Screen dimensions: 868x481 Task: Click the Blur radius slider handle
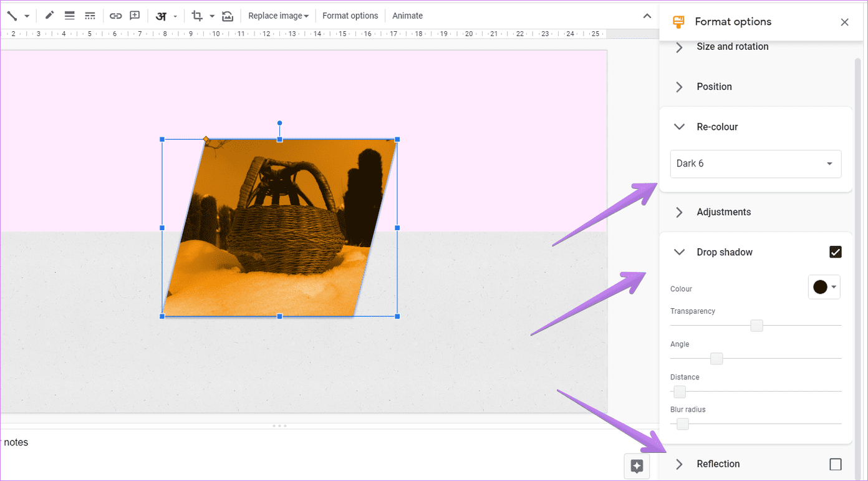pyautogui.click(x=683, y=424)
